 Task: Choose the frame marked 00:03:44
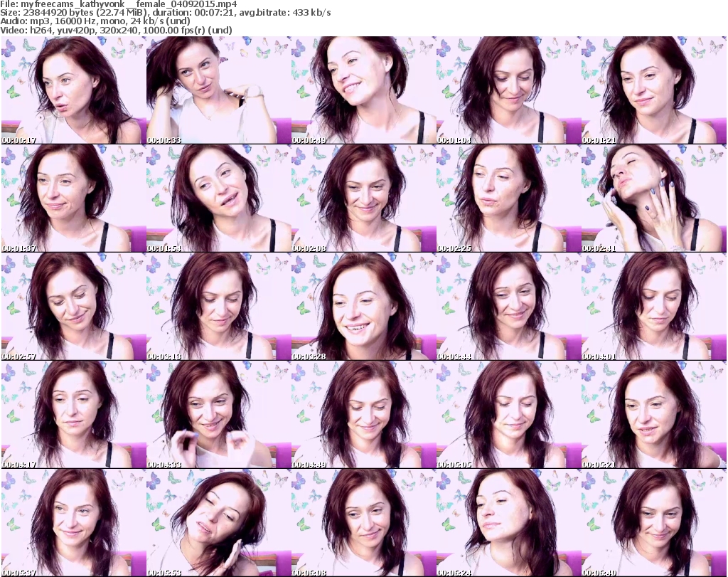[x=509, y=307]
